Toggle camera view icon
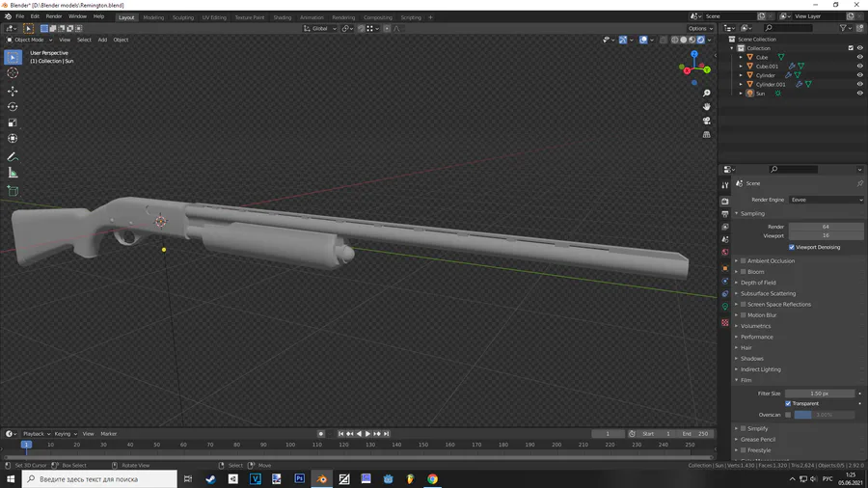Viewport: 868px width, 488px height. tap(706, 121)
